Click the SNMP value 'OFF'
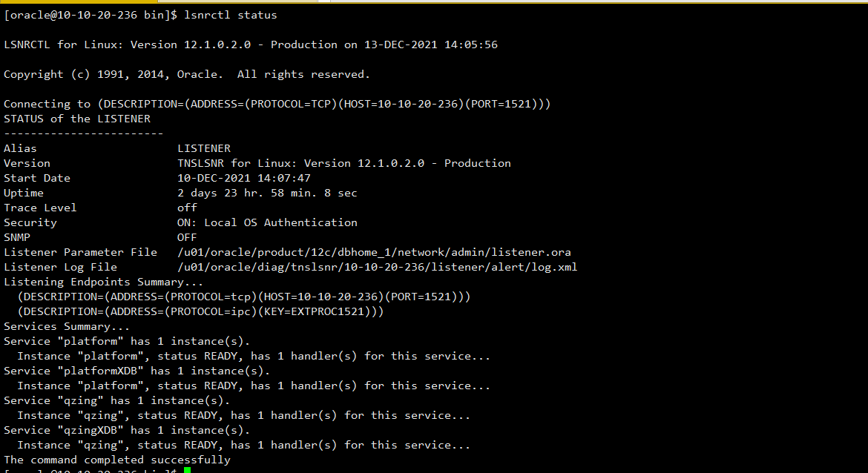The width and height of the screenshot is (868, 473). click(x=187, y=237)
